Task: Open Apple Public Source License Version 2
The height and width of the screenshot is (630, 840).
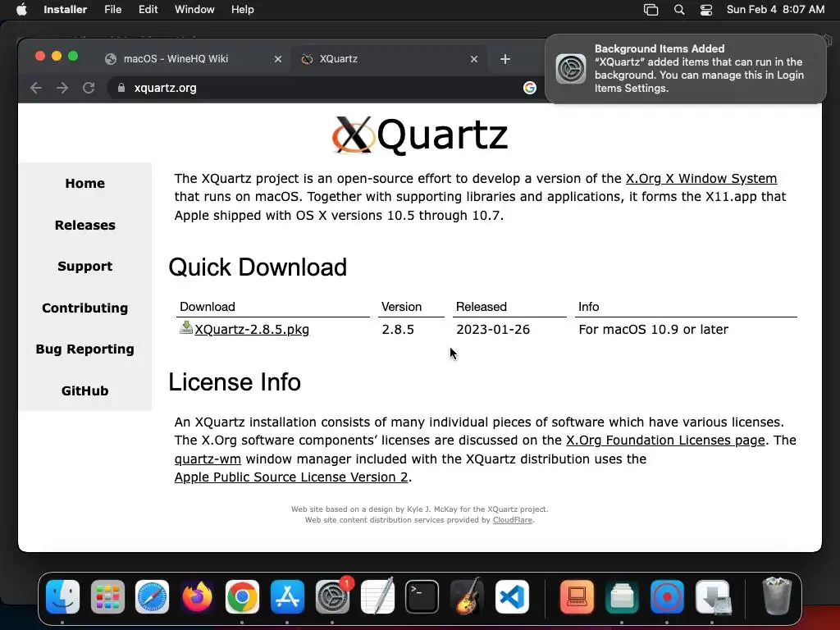Action: (x=291, y=477)
